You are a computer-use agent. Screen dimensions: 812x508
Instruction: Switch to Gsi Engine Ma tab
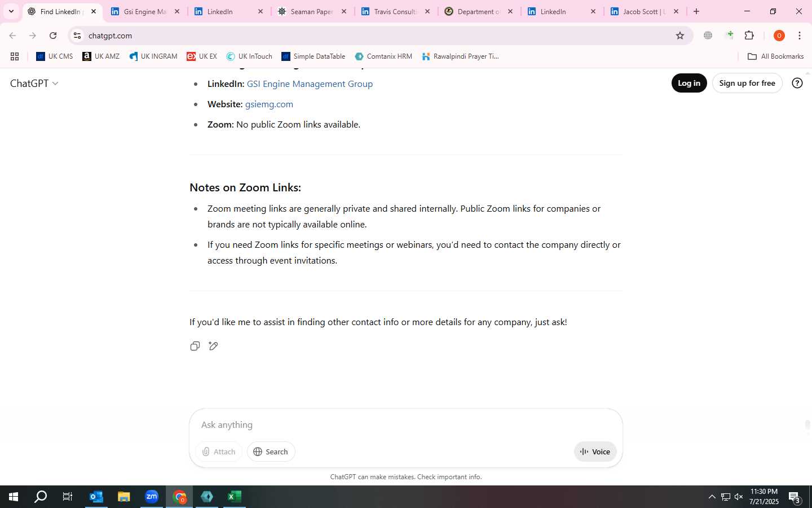coord(145,11)
